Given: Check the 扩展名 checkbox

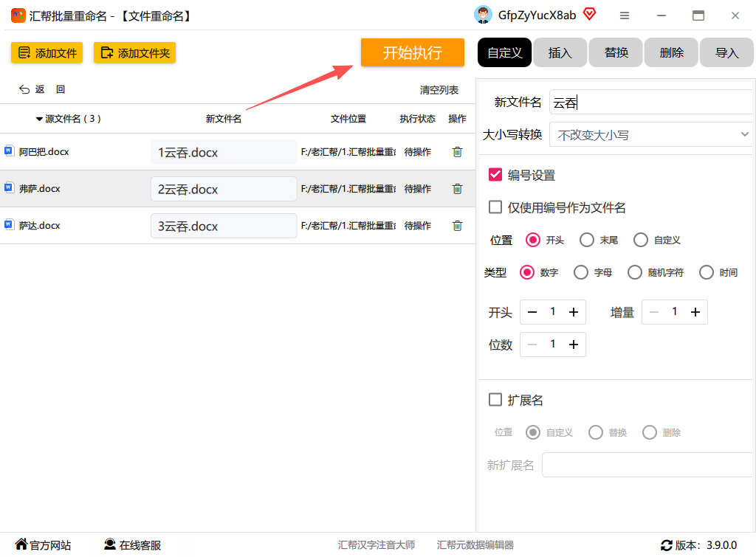Looking at the screenshot, I should pos(495,399).
